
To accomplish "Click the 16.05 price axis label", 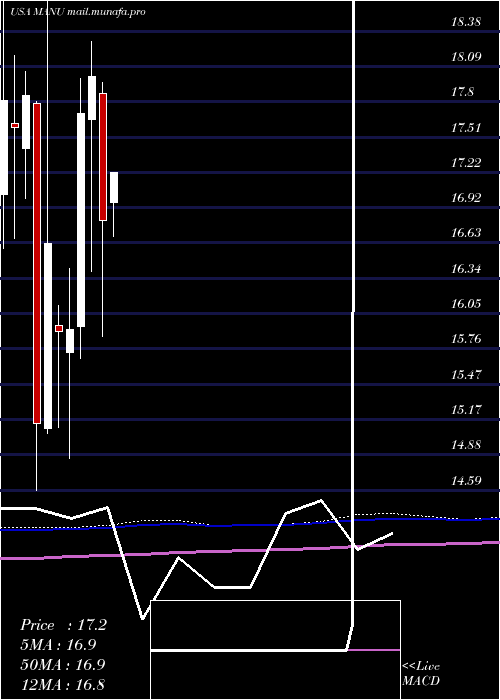I will pos(466,304).
